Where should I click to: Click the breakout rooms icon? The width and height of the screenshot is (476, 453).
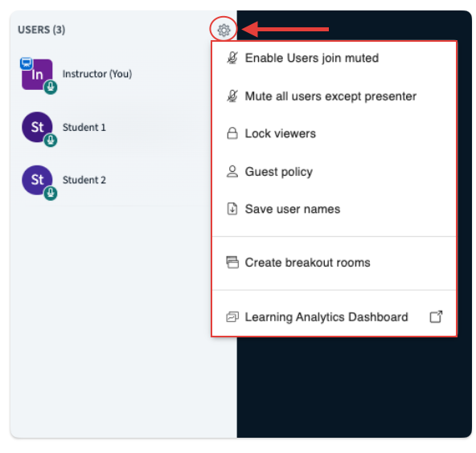tap(232, 263)
